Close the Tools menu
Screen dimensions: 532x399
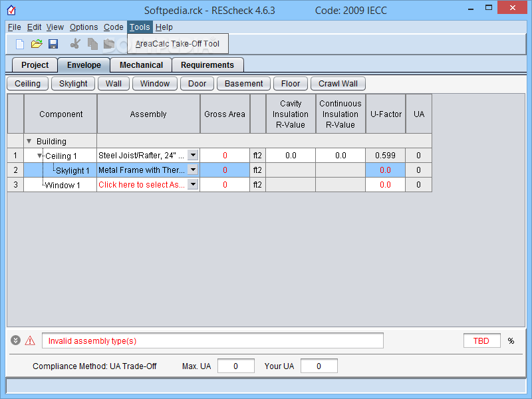(140, 27)
